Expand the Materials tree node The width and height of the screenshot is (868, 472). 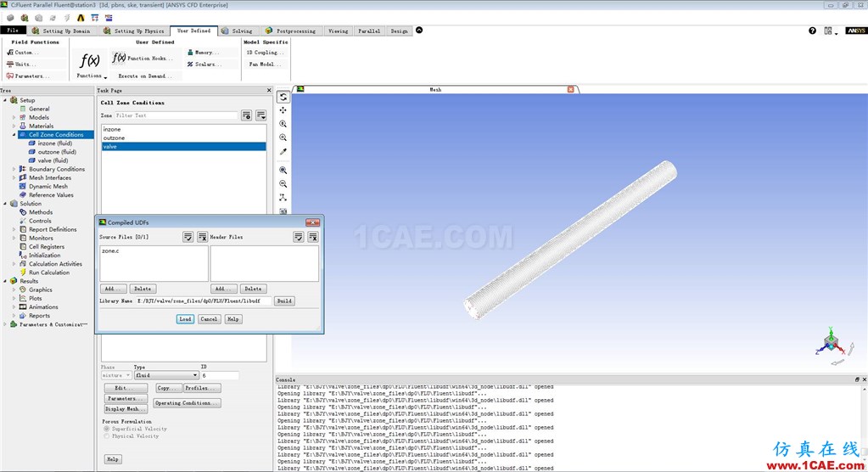coord(14,126)
